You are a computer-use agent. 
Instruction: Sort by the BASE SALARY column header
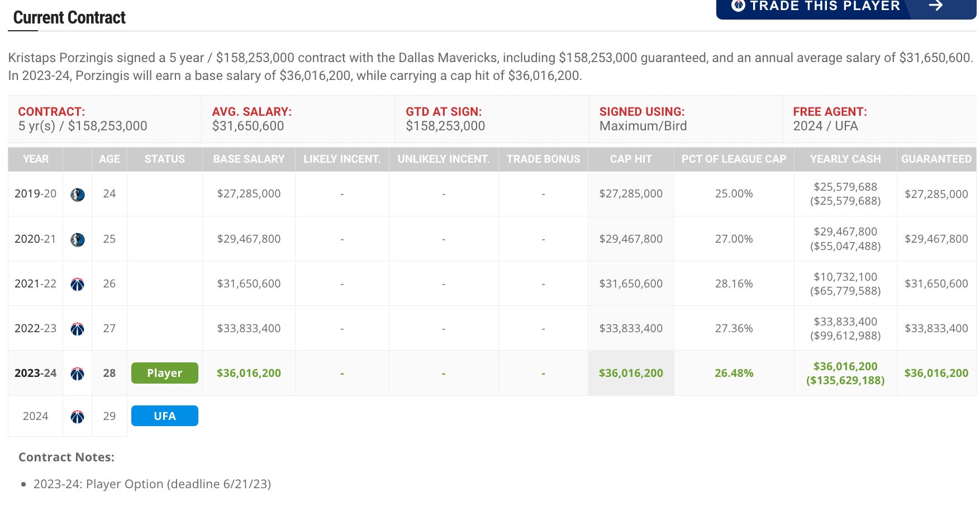pyautogui.click(x=249, y=159)
